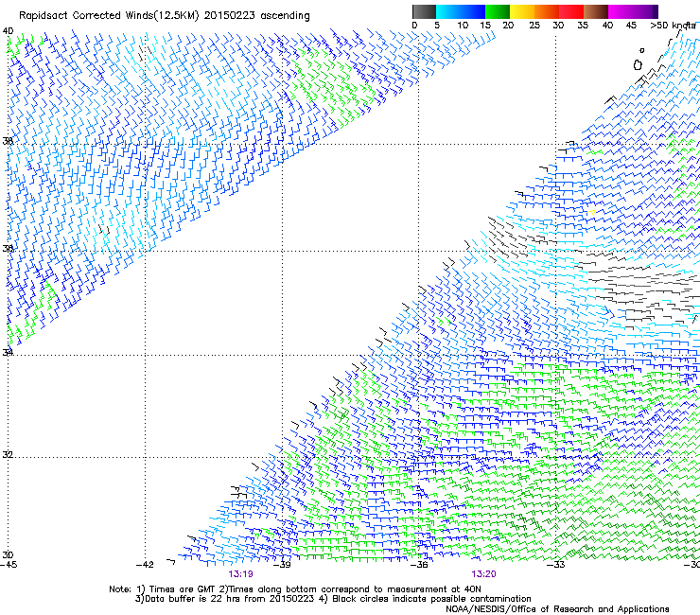Screen dimensions: 700x615
Task: Click the longitude '-33' label on the bottom axis
Action: coord(555,565)
